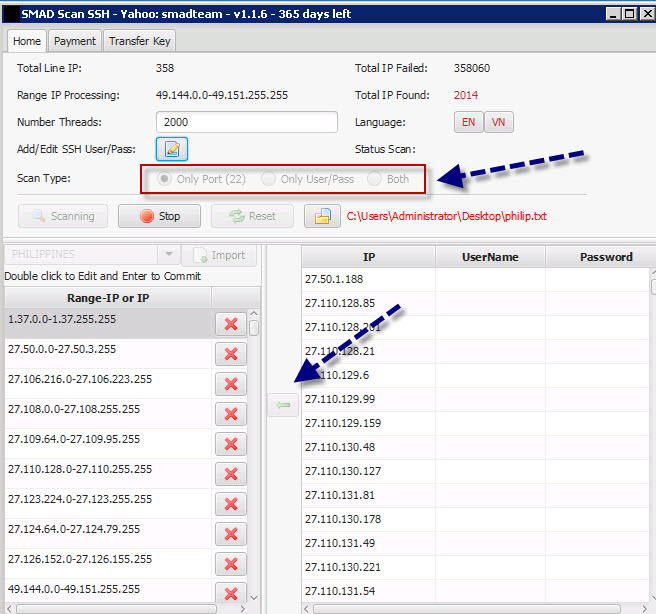Delete range 27.126.152.0-27.126.155.255
Screen dimensions: 656x614
[x=231, y=564]
